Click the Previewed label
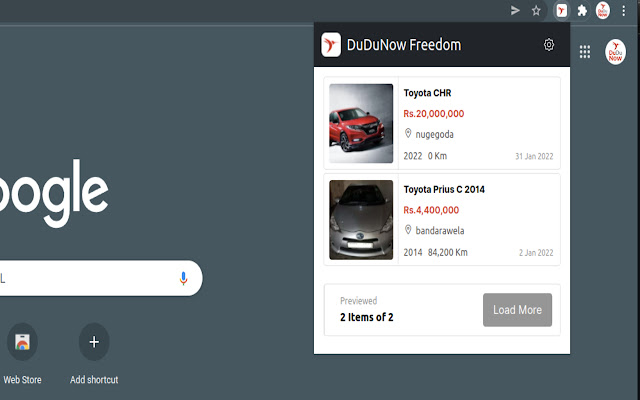 (x=358, y=301)
